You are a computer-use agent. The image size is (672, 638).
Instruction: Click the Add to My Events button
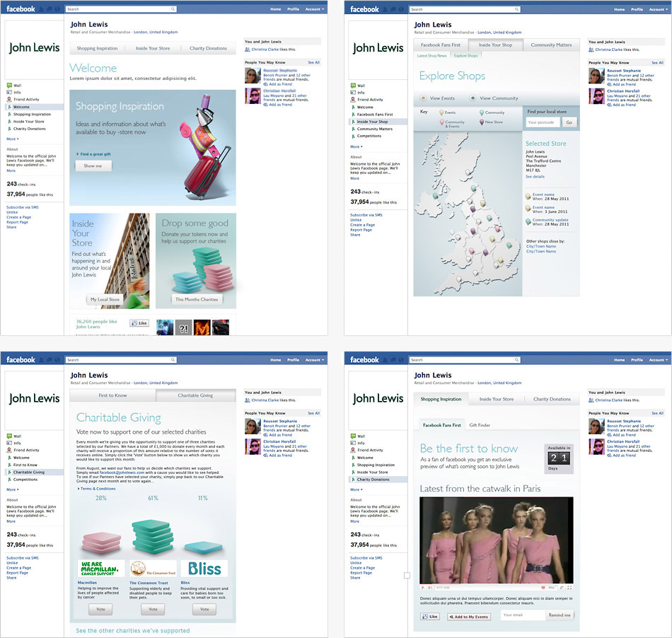pos(468,617)
